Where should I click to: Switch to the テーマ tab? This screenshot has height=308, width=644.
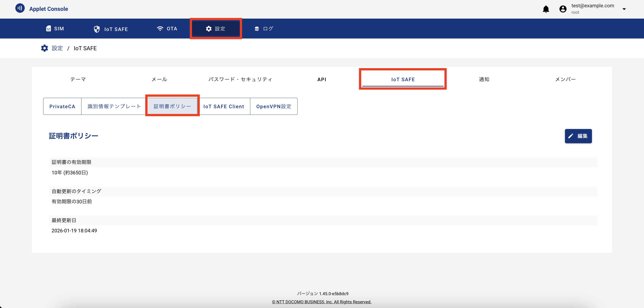point(78,79)
